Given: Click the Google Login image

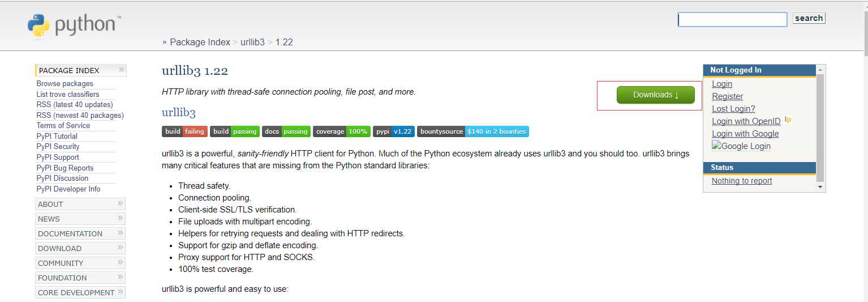Looking at the screenshot, I should click(x=741, y=146).
